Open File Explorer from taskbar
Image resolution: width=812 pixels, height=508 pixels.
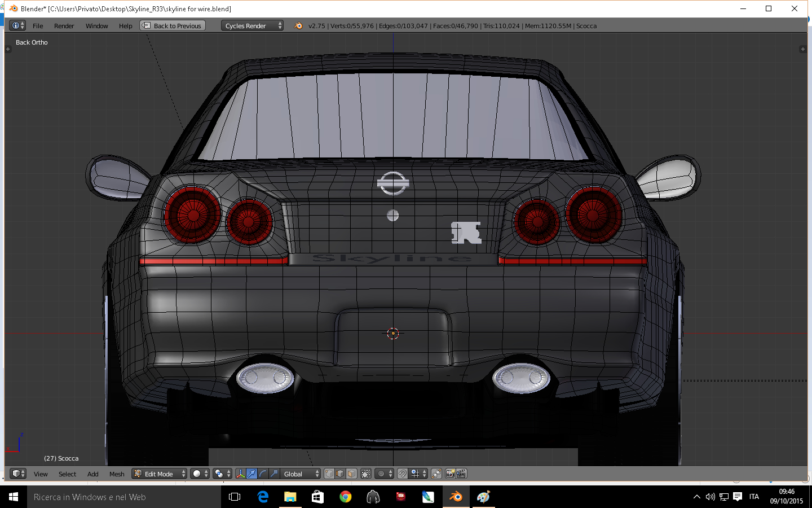pos(290,497)
